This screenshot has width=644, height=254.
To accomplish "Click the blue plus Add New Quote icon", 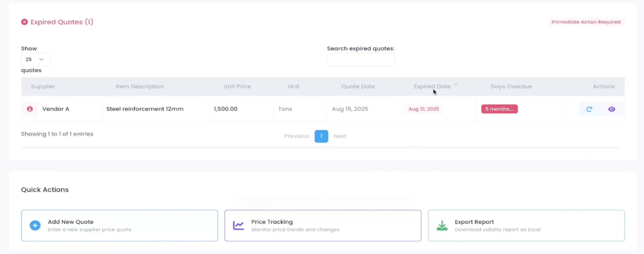I will (35, 225).
